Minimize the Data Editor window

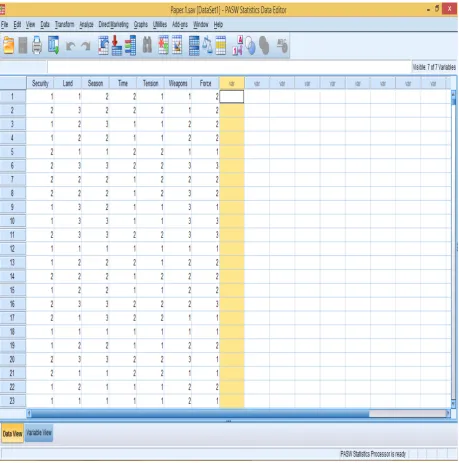coord(428,10)
